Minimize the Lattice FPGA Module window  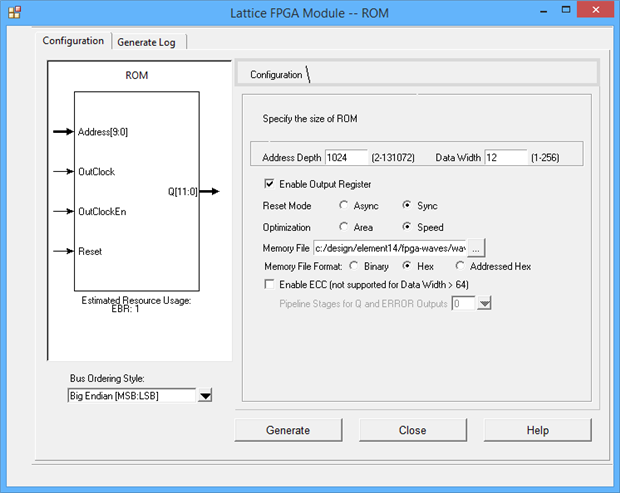(544, 11)
